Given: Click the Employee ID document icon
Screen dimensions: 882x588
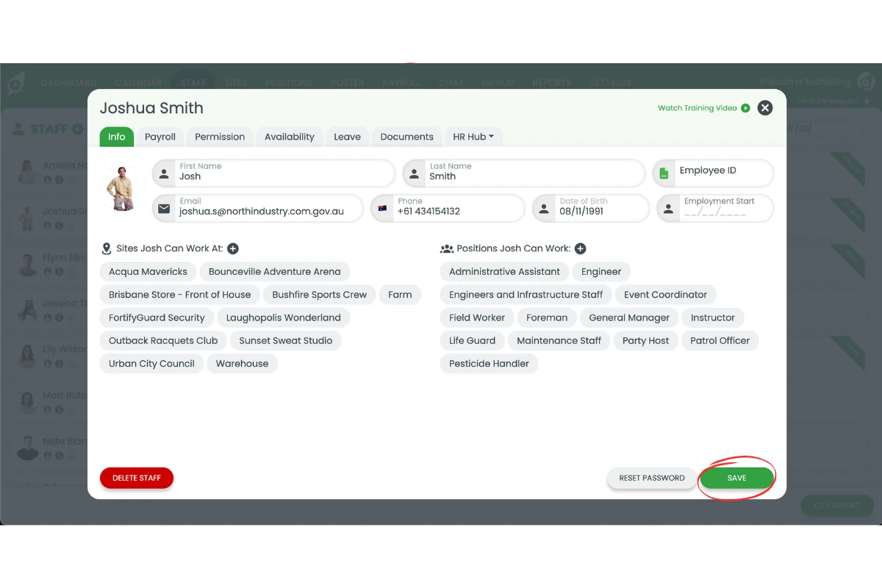Looking at the screenshot, I should [664, 173].
